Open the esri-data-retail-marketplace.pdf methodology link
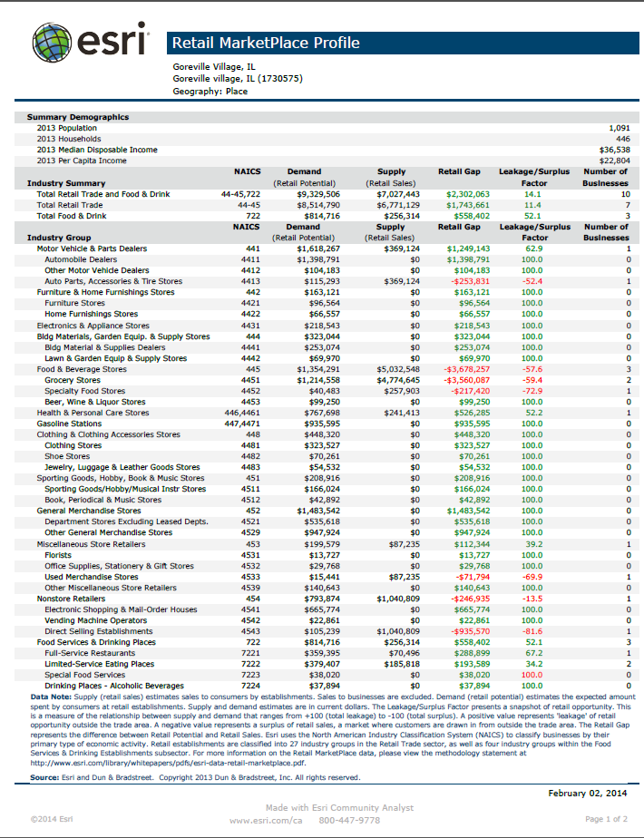Screen dimensions: 644x838 (x=168, y=763)
